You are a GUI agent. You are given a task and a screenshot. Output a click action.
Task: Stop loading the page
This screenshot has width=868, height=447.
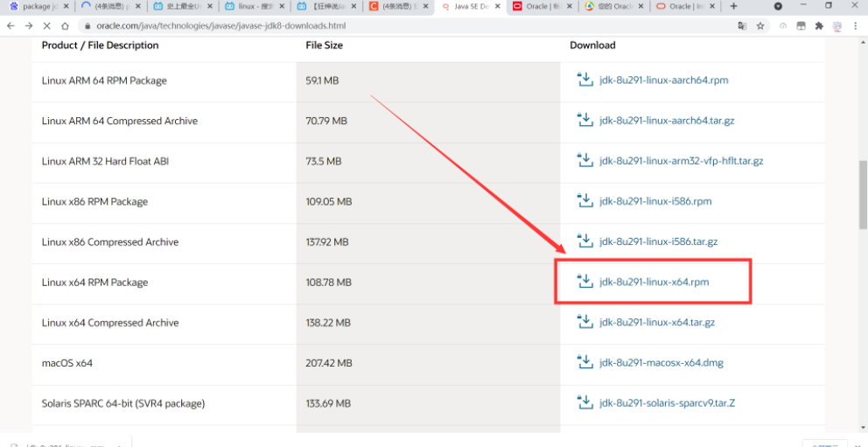(x=46, y=26)
